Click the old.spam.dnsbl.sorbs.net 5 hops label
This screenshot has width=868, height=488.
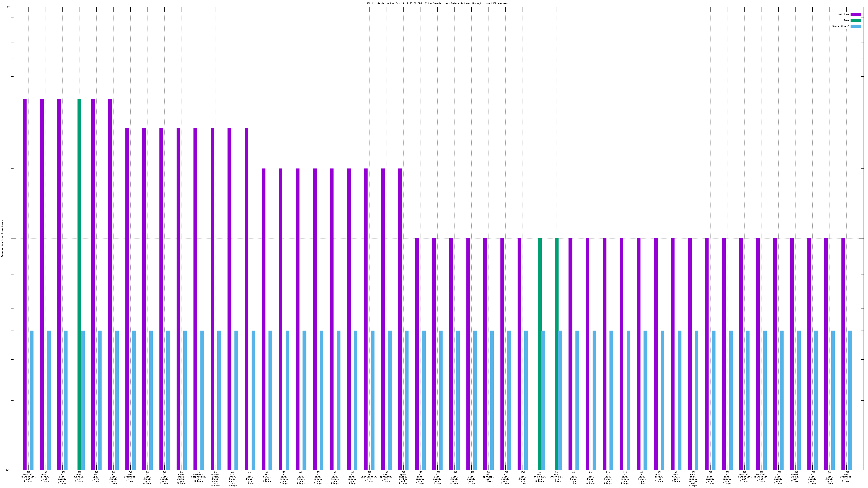(x=232, y=479)
